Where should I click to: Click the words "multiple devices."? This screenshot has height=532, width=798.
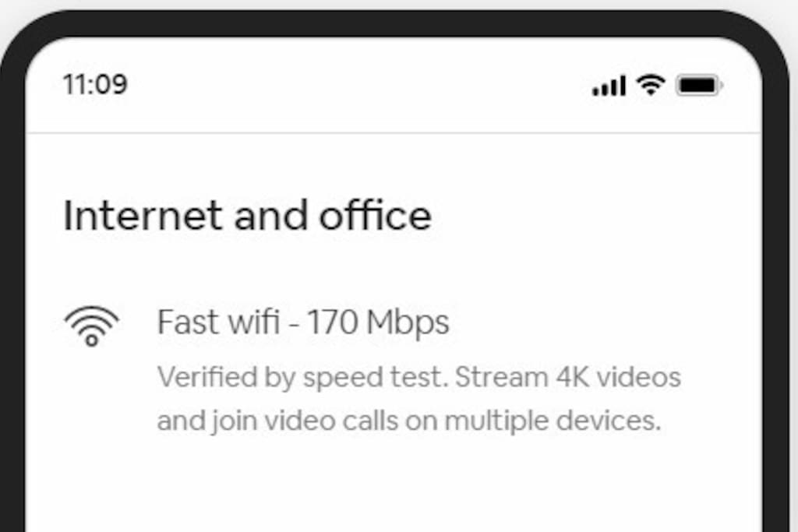click(x=553, y=421)
